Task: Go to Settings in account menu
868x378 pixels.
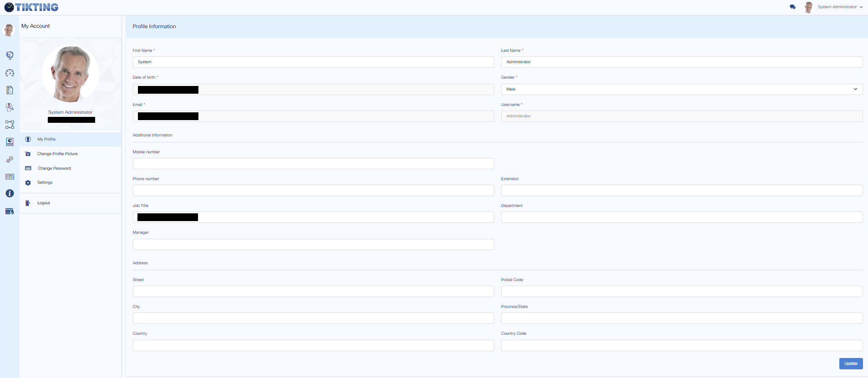Action: coord(45,182)
